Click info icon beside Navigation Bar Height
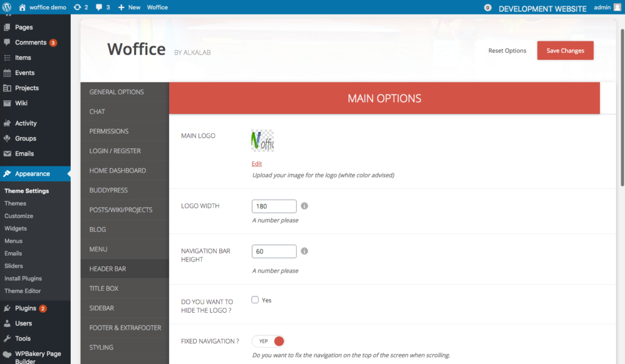 pyautogui.click(x=305, y=251)
